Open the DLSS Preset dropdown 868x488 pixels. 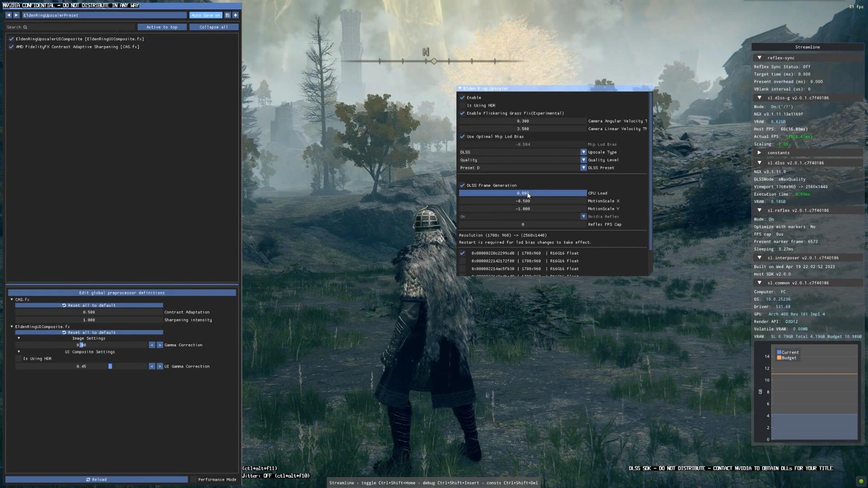point(584,168)
